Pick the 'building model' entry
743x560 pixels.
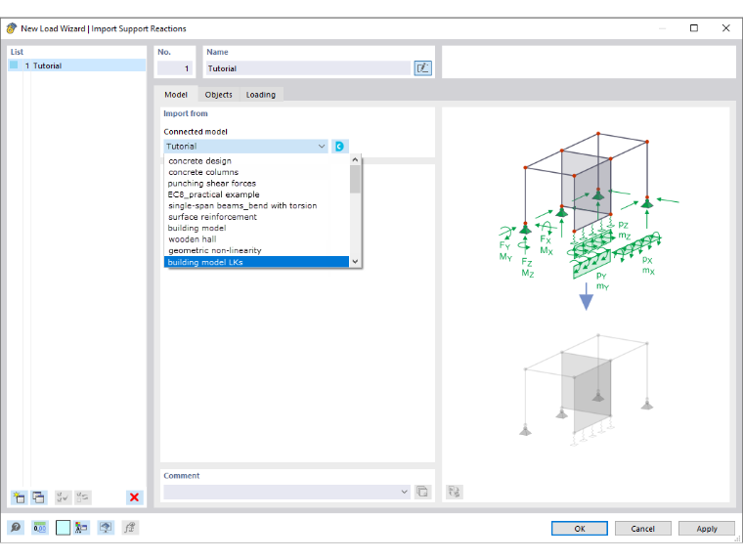(x=256, y=228)
